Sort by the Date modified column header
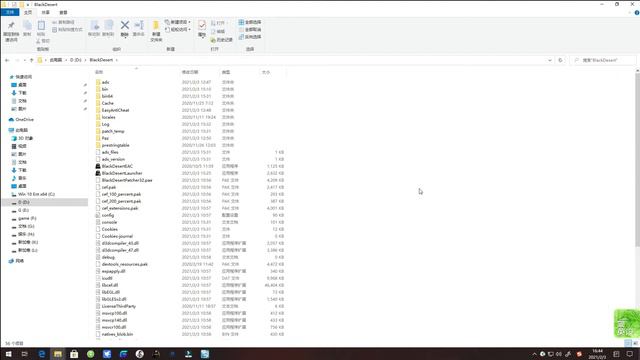 coord(190,72)
